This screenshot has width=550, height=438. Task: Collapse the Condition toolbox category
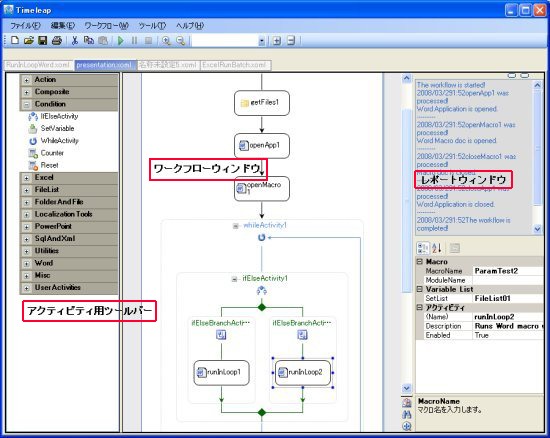[x=26, y=105]
